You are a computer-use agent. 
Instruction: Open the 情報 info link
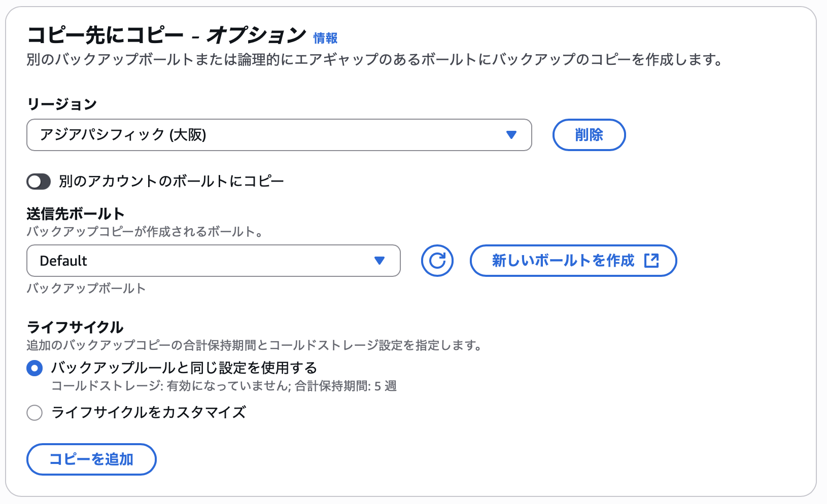[x=325, y=38]
